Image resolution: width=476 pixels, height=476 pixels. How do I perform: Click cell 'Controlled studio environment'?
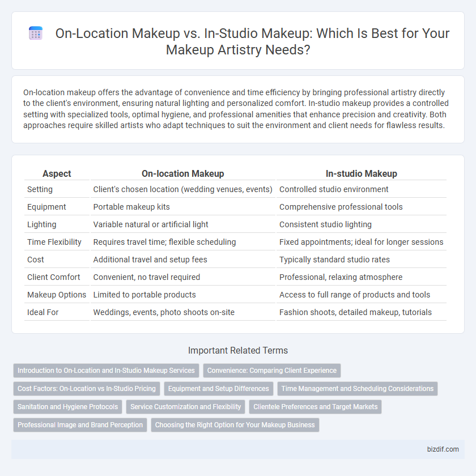coord(334,189)
